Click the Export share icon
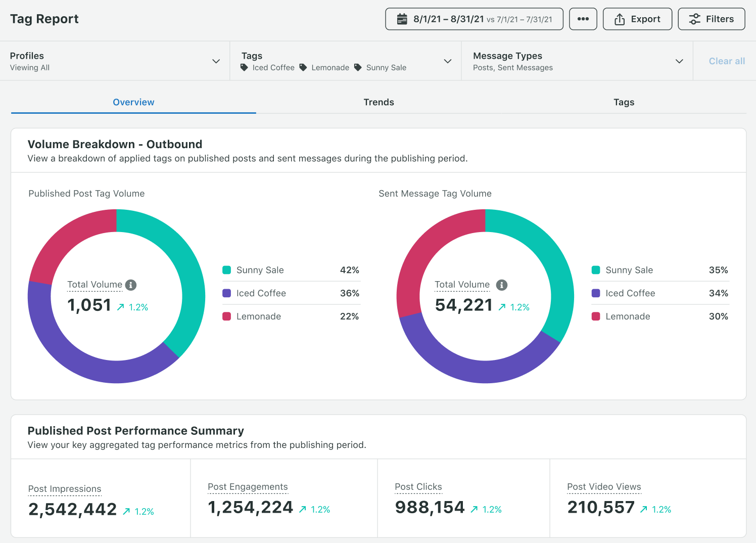Screen dimensions: 756x543 (619, 19)
